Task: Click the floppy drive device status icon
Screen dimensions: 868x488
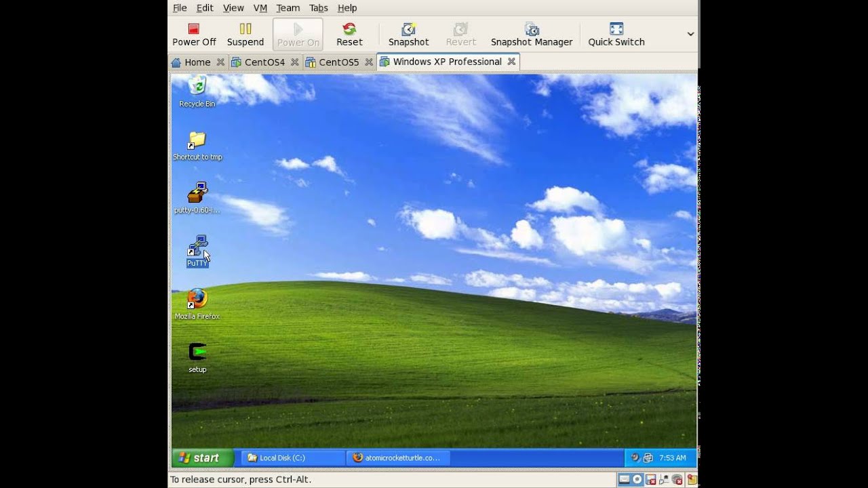Action: [x=651, y=480]
